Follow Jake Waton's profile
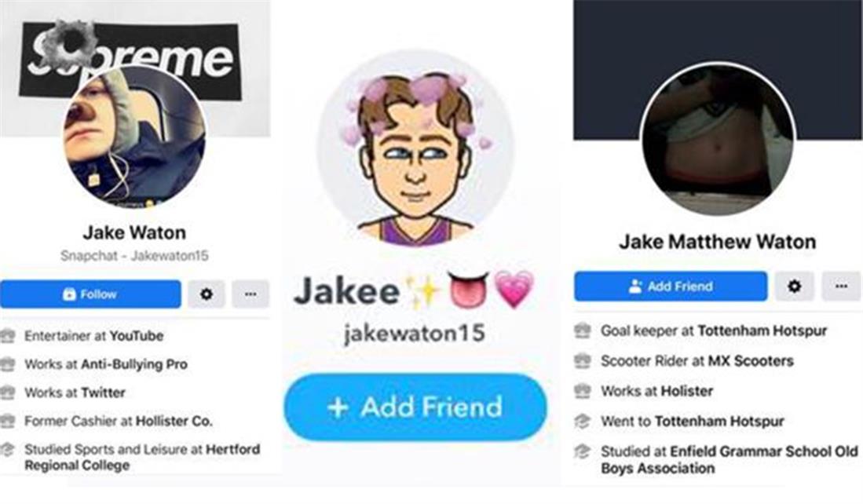Viewport: 863px width, 504px height. click(91, 294)
